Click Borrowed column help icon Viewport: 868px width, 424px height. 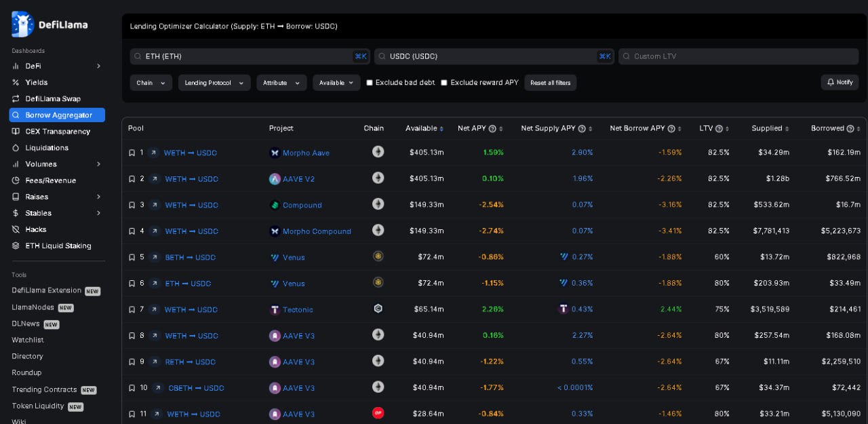[x=850, y=128]
